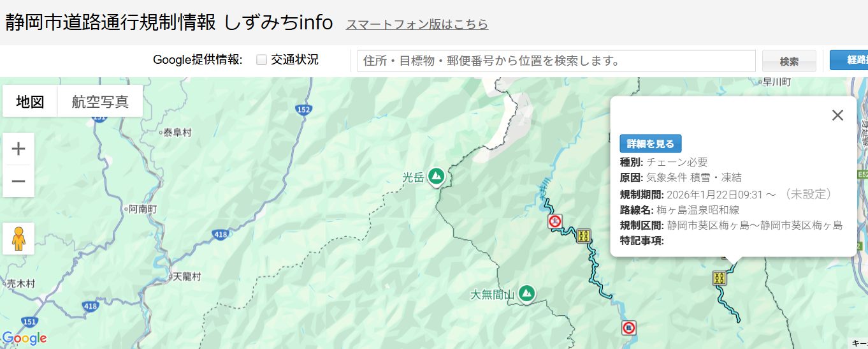Click the 検索 search button
This screenshot has height=349, width=868.
789,61
